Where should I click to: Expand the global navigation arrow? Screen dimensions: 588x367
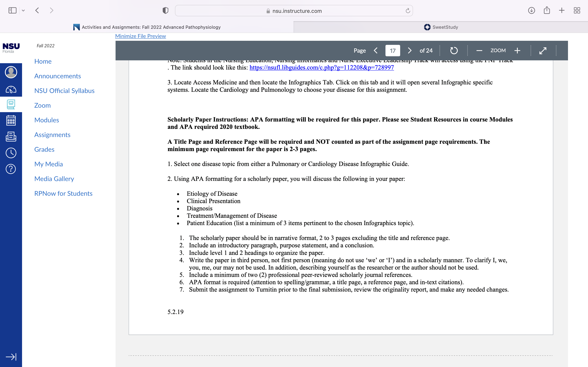coord(11,357)
